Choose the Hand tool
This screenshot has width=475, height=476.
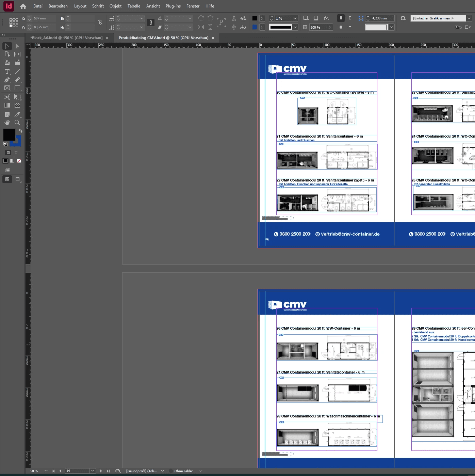[7, 123]
